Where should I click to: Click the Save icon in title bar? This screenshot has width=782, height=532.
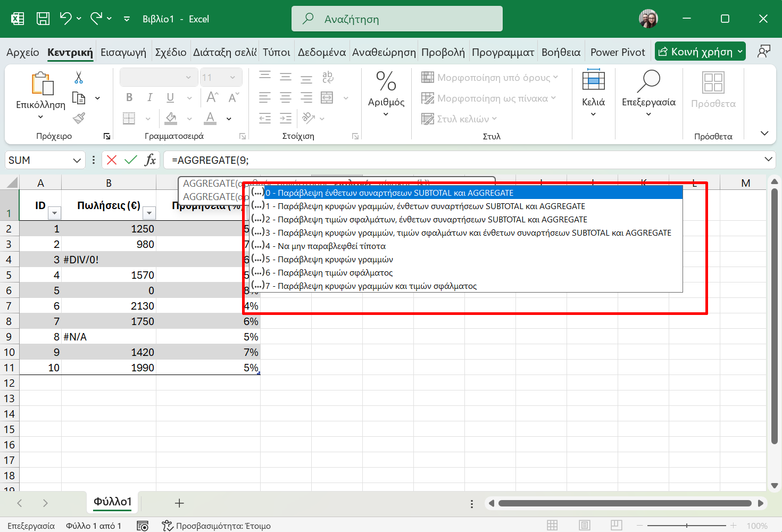pyautogui.click(x=43, y=19)
